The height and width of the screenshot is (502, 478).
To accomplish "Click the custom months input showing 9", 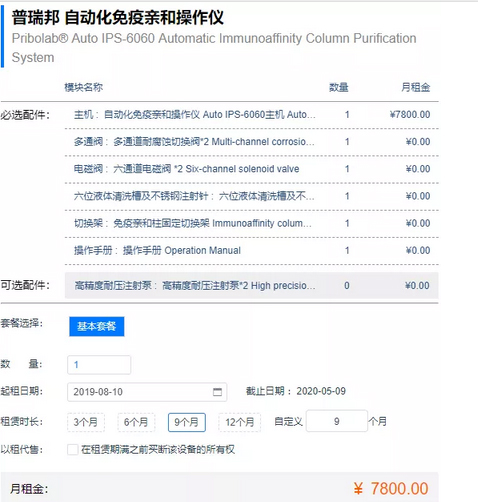I will click(337, 421).
